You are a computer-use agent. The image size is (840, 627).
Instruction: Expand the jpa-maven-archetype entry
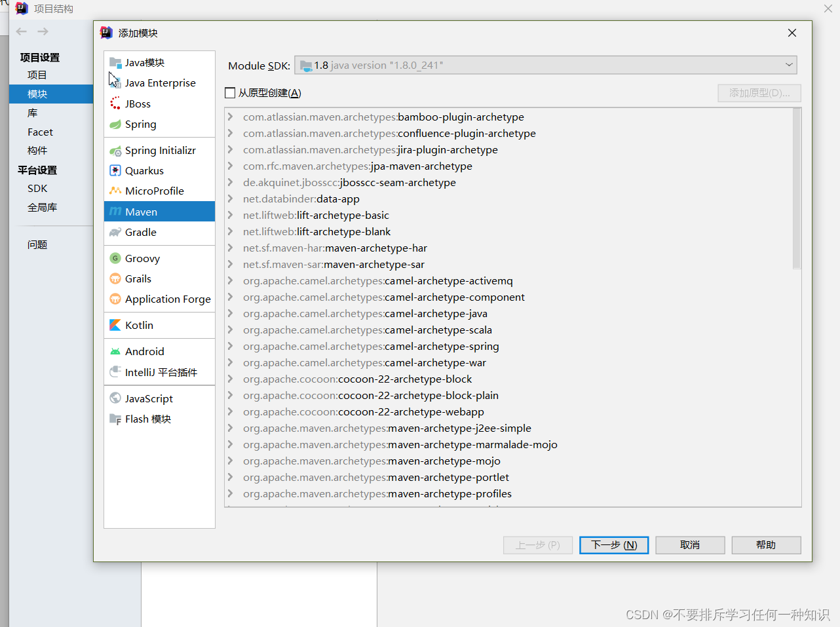(231, 166)
